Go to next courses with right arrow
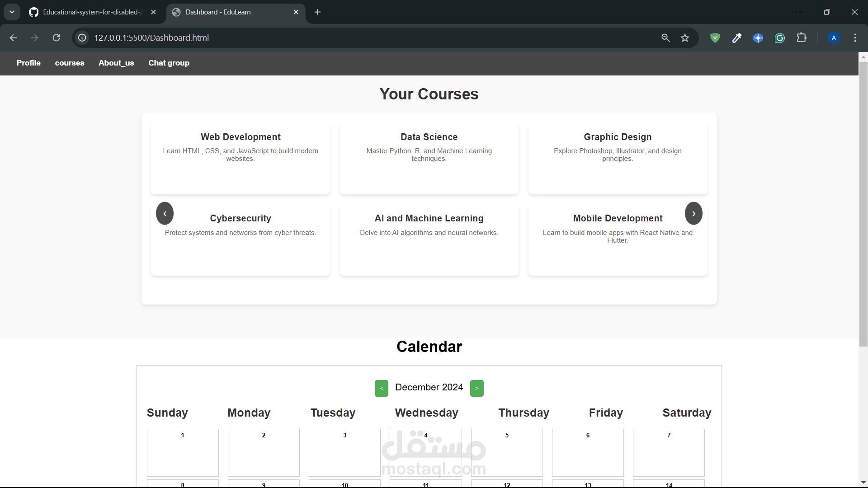The image size is (868, 488). 693,213
